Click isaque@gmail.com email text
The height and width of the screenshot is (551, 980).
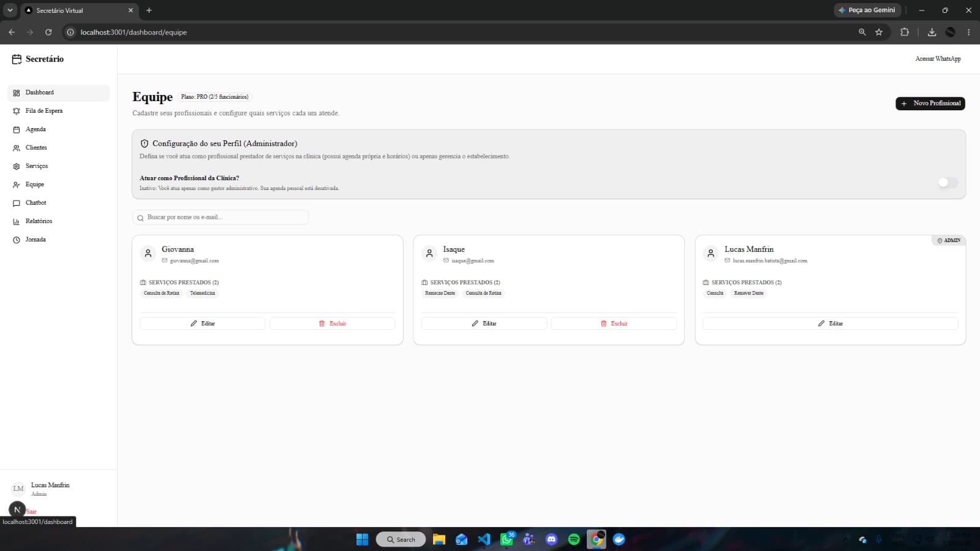[473, 261]
